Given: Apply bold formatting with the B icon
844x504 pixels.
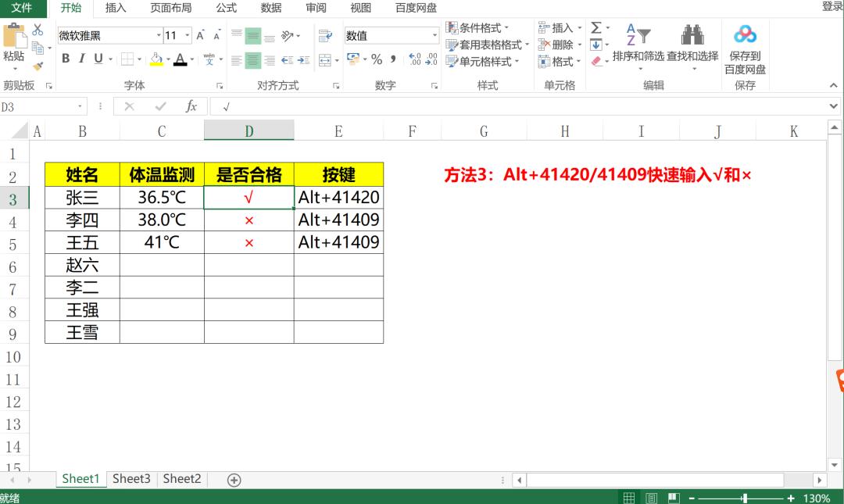Looking at the screenshot, I should tap(66, 58).
